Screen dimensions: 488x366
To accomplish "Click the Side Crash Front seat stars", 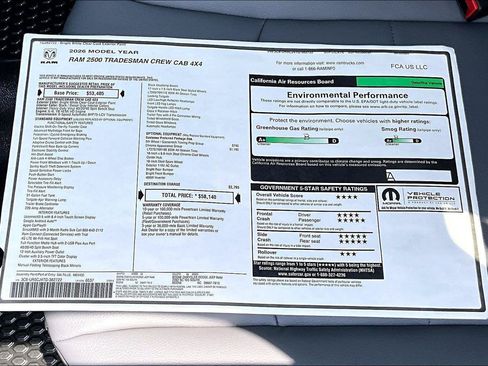I will 353,236.
